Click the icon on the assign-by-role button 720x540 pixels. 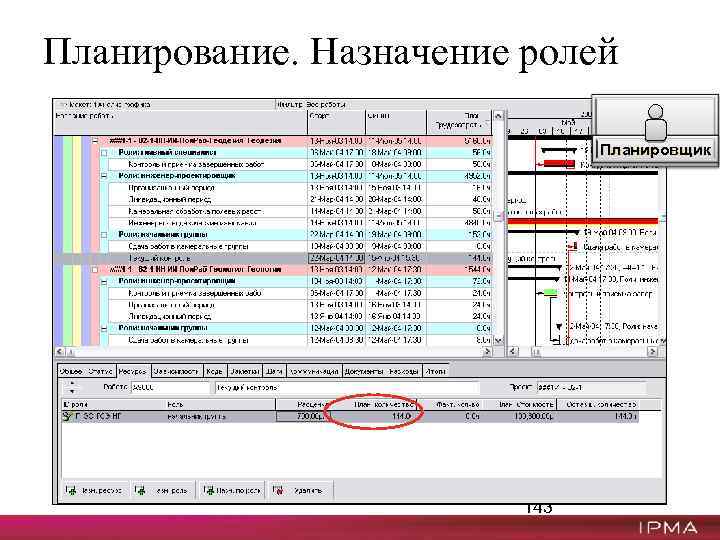208,490
